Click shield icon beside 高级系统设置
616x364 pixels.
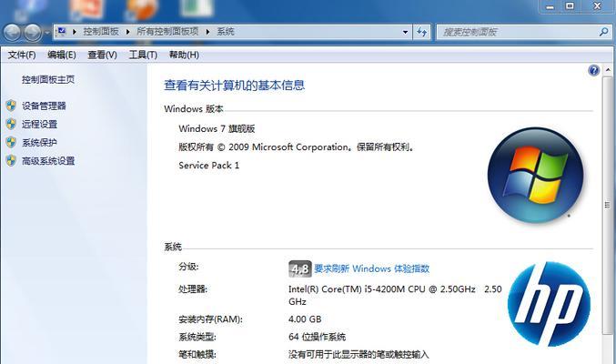(x=11, y=160)
